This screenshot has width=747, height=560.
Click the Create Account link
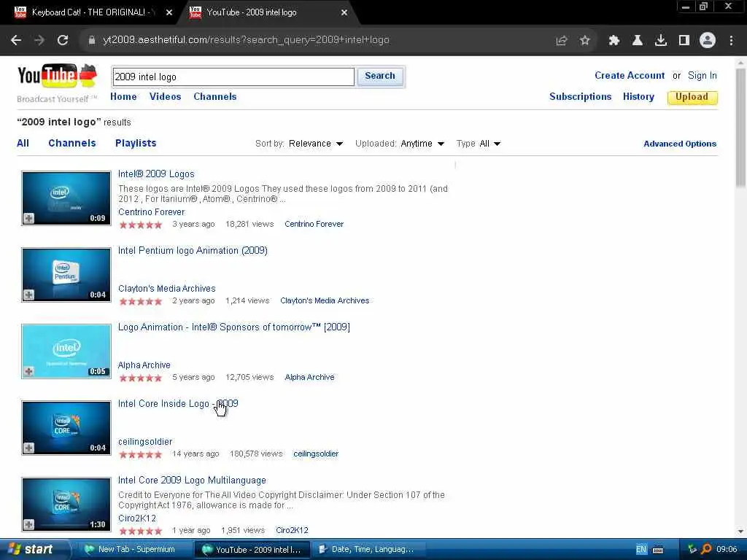(630, 76)
